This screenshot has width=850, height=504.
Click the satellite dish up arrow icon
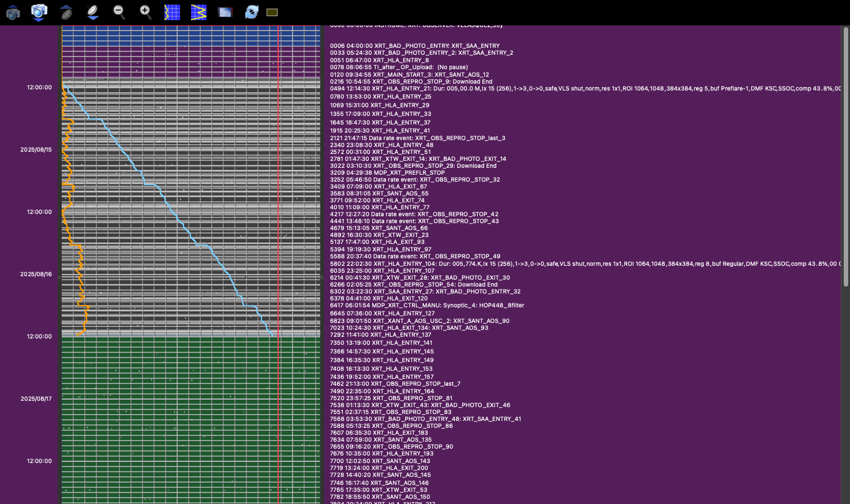pos(66,12)
